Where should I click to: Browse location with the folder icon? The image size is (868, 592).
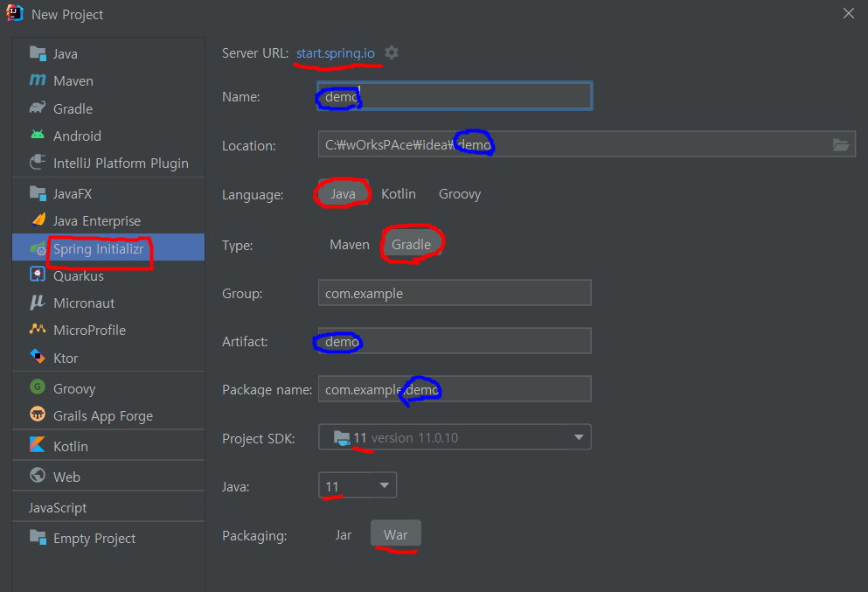pos(841,145)
